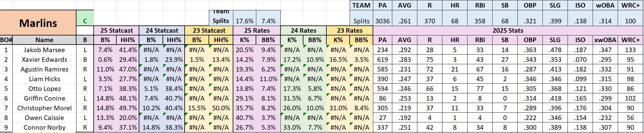This screenshot has width=644, height=133.
Task: Click the Agustin Ramirez name cell
Action: 44,69
